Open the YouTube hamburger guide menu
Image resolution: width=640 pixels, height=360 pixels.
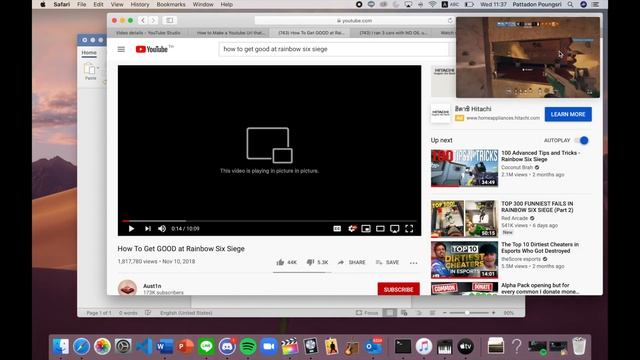[121, 49]
